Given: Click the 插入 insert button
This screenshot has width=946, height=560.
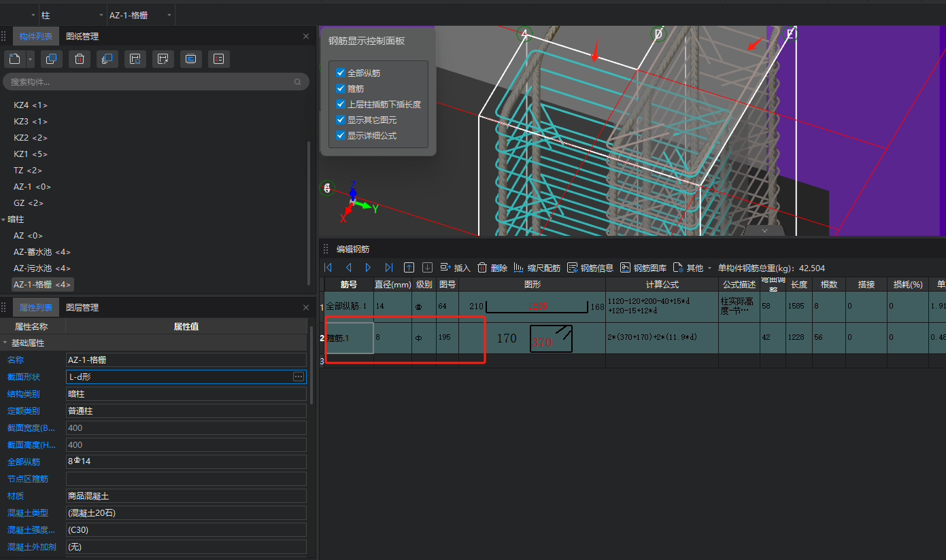Looking at the screenshot, I should tap(456, 268).
